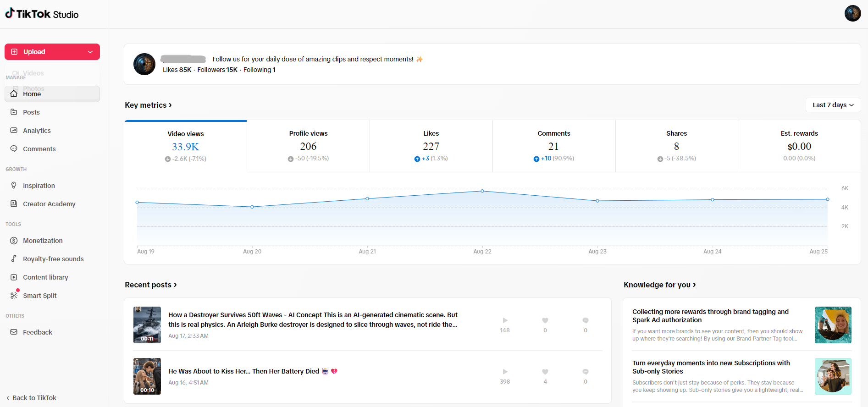Click the Inspiration lightbulb icon
Viewport: 868px width, 407px height.
(14, 186)
